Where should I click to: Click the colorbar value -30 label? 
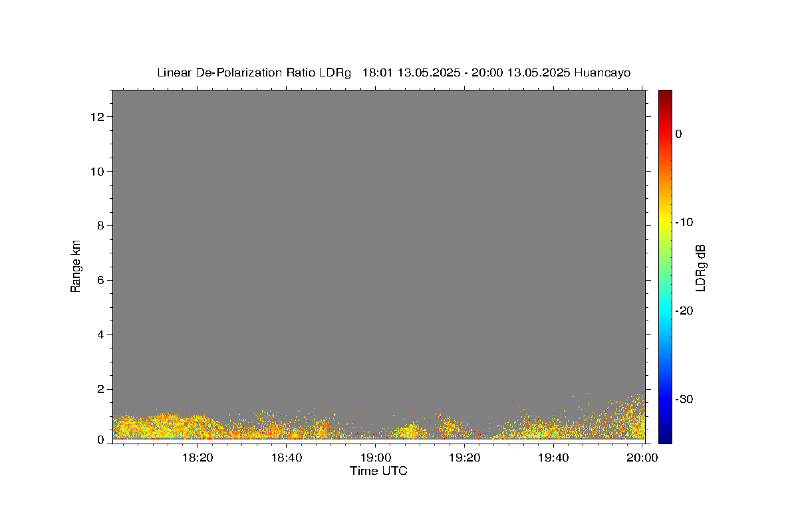point(684,399)
